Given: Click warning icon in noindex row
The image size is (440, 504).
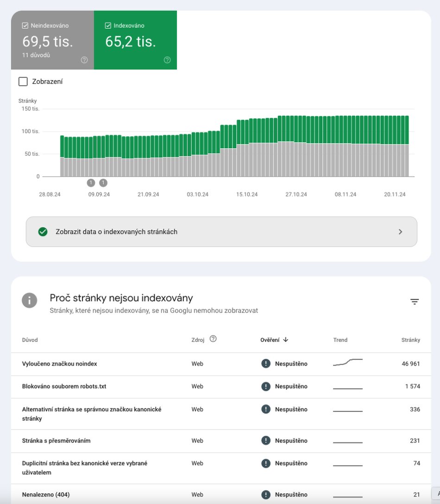Looking at the screenshot, I should pos(265,364).
